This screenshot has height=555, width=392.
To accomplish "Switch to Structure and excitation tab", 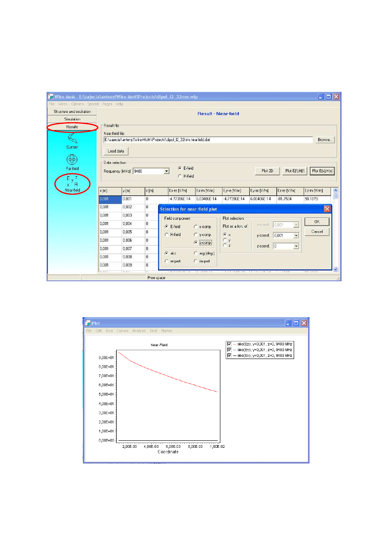I will [x=72, y=112].
